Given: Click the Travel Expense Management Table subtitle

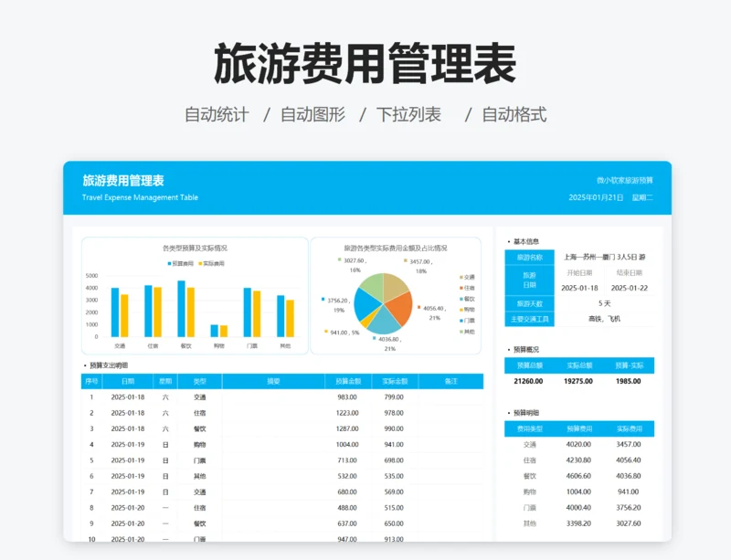Looking at the screenshot, I should [x=140, y=197].
